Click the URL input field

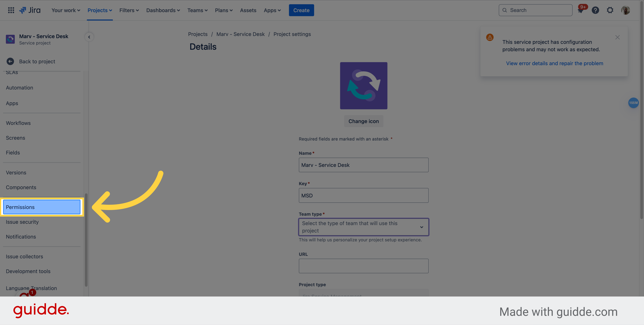pos(364,266)
